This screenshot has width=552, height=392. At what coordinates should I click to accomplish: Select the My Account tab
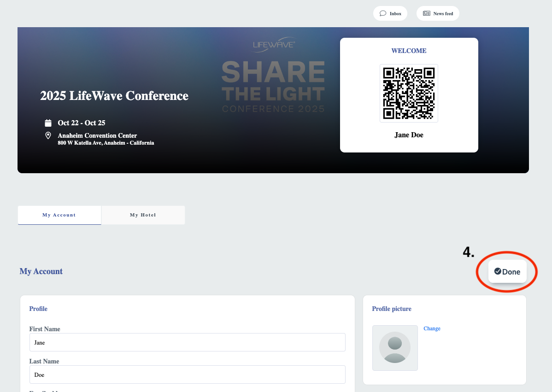[59, 215]
